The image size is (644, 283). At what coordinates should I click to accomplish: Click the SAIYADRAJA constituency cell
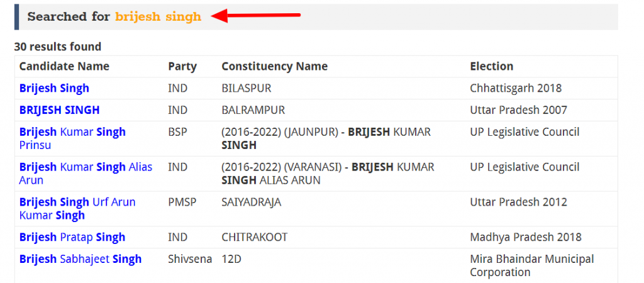tap(252, 202)
